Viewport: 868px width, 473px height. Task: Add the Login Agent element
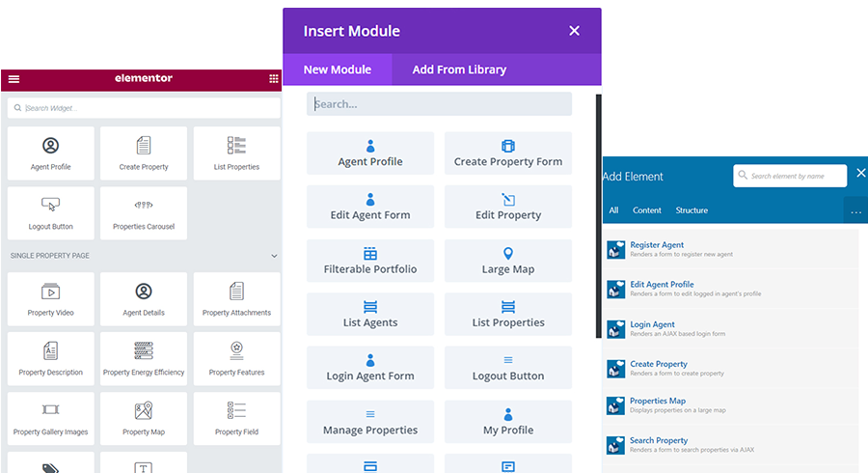point(731,328)
